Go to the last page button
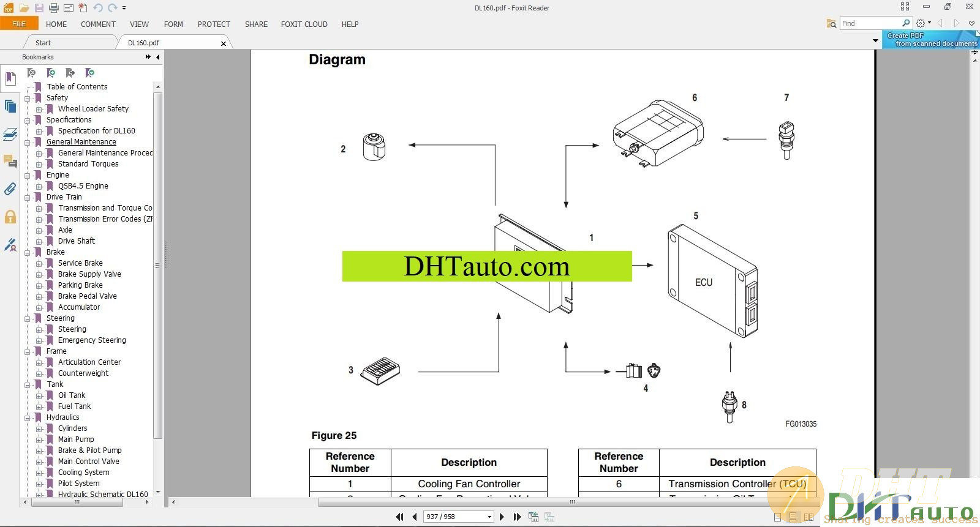 coord(517,517)
